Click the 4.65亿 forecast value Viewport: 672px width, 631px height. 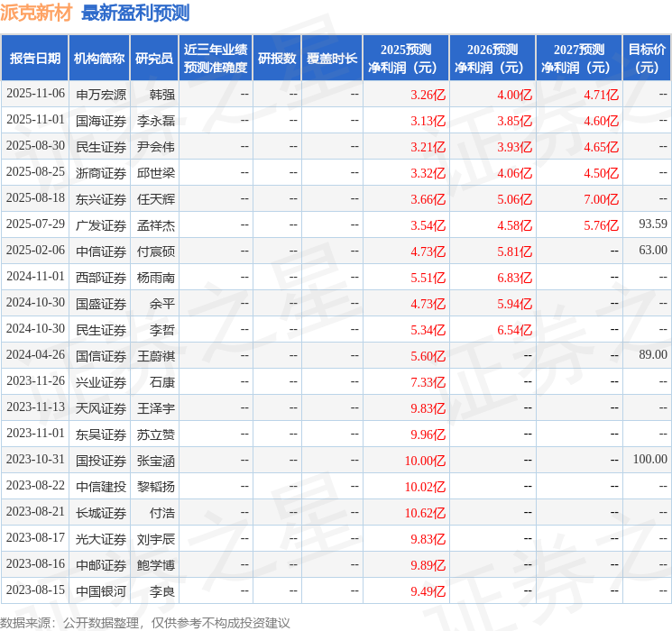tap(602, 147)
